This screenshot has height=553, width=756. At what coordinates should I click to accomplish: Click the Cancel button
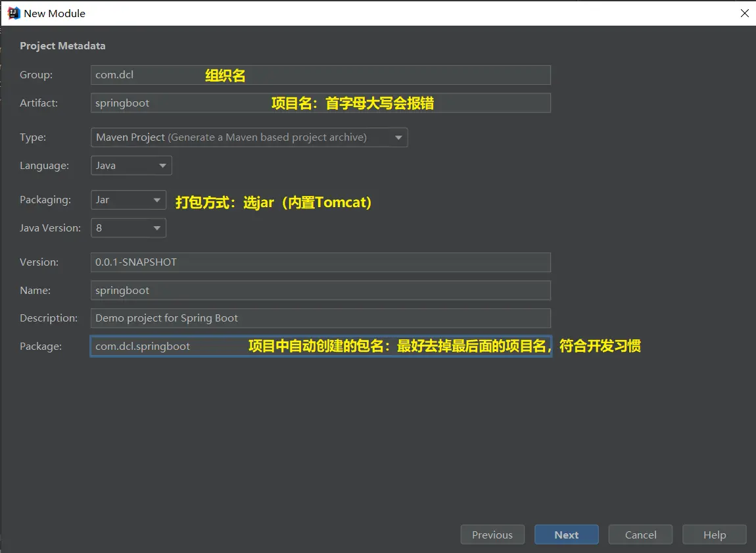click(x=640, y=535)
